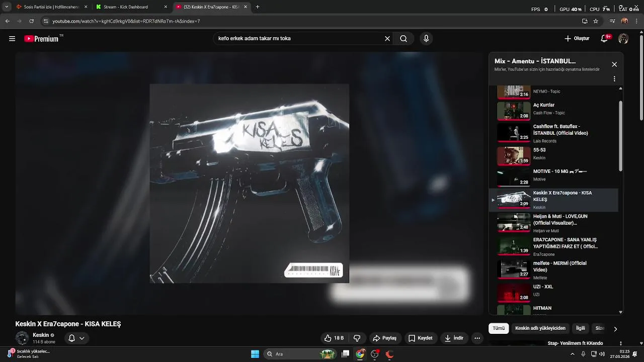
Task: Click the taskbar Ara search box
Action: (299, 354)
